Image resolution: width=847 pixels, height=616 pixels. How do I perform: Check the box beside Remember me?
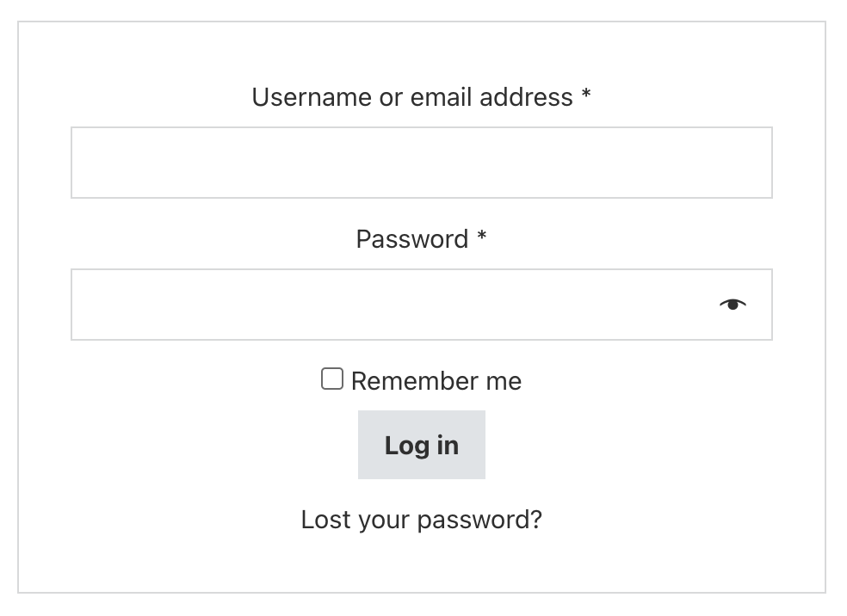click(331, 379)
